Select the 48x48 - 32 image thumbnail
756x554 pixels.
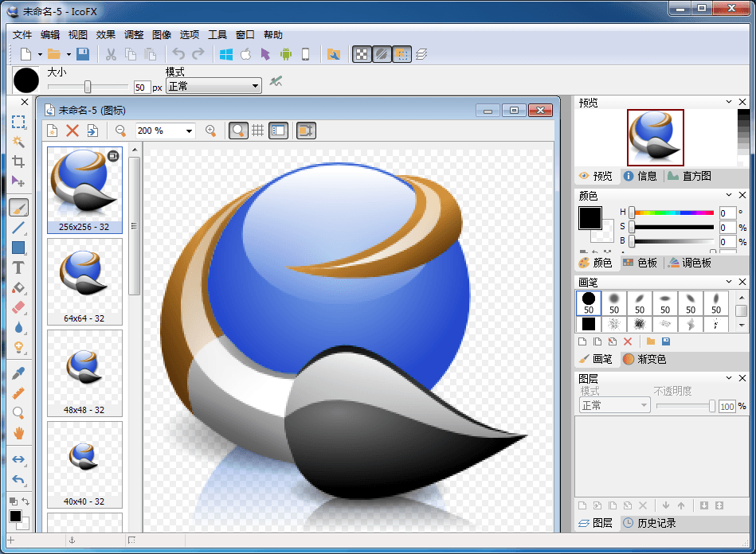coord(85,373)
